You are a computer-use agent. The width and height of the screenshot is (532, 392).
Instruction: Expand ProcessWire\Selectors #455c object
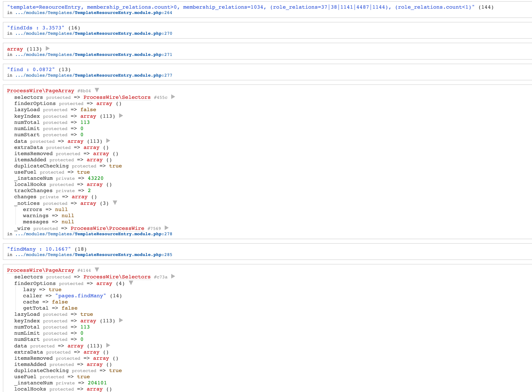coord(173,97)
